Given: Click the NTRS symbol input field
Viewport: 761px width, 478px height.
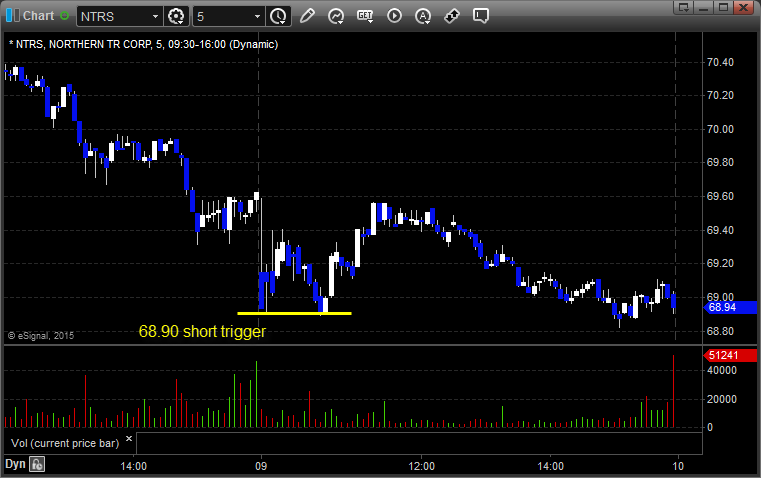Looking at the screenshot, I should coord(112,16).
